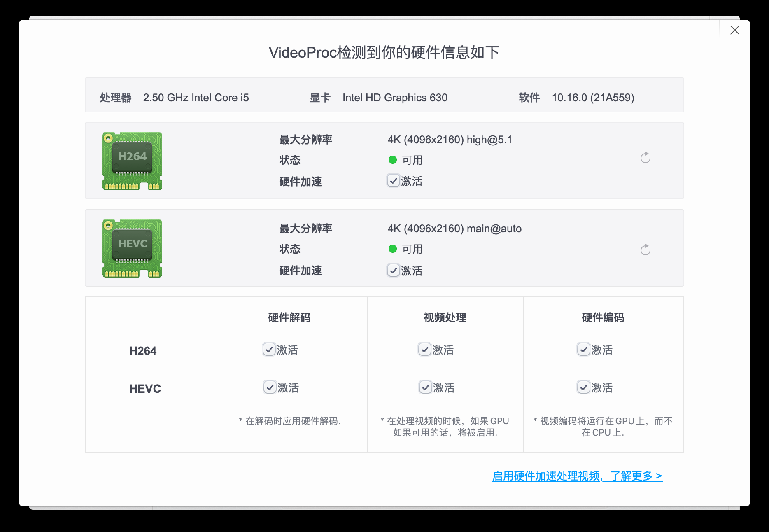Close the hardware info dialog
Image resolution: width=769 pixels, height=532 pixels.
[734, 30]
